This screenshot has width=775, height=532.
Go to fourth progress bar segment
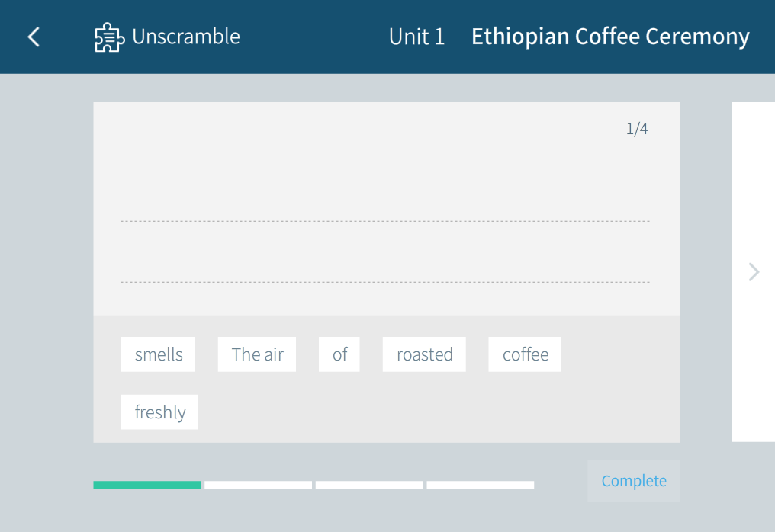(x=481, y=485)
